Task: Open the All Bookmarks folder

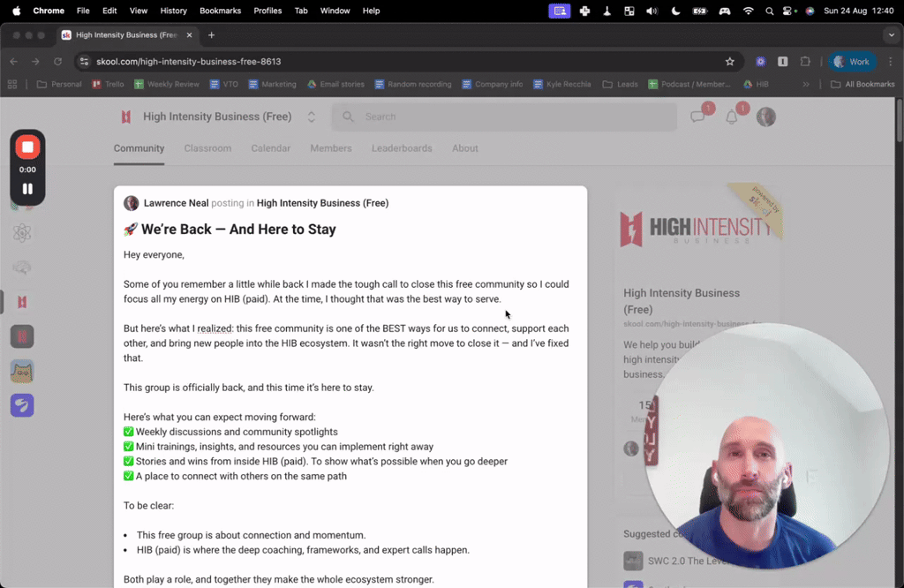Action: coord(863,84)
